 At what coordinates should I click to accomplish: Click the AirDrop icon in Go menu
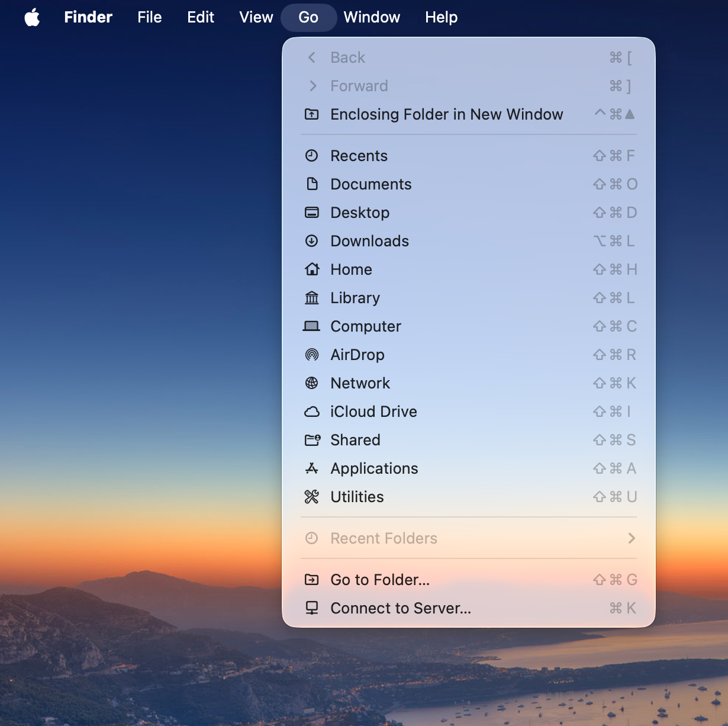pos(312,355)
